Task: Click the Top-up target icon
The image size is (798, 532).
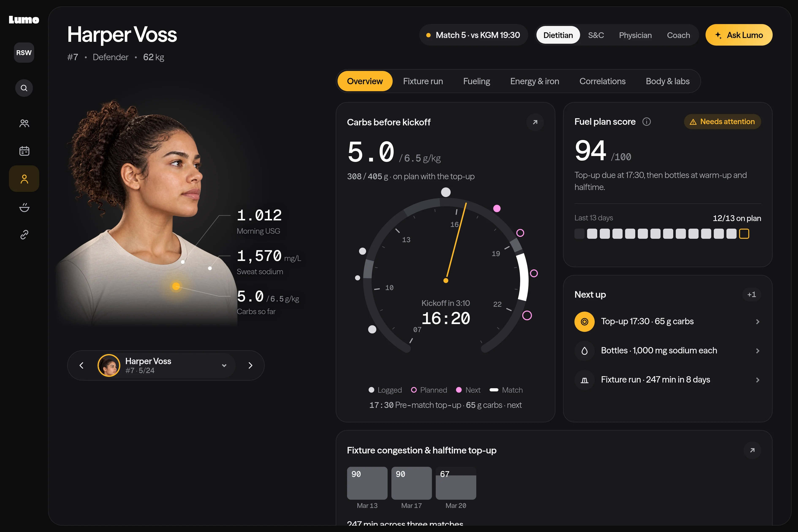Action: click(x=584, y=322)
